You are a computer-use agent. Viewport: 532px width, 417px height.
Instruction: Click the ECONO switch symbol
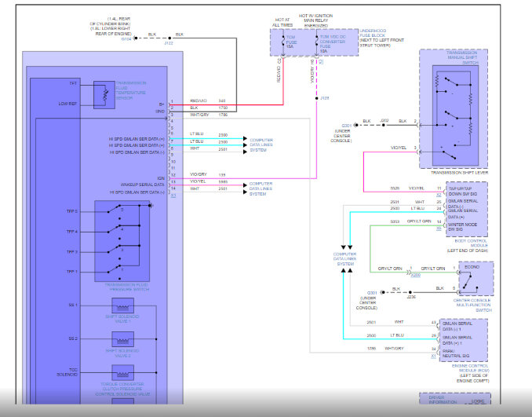coord(478,279)
